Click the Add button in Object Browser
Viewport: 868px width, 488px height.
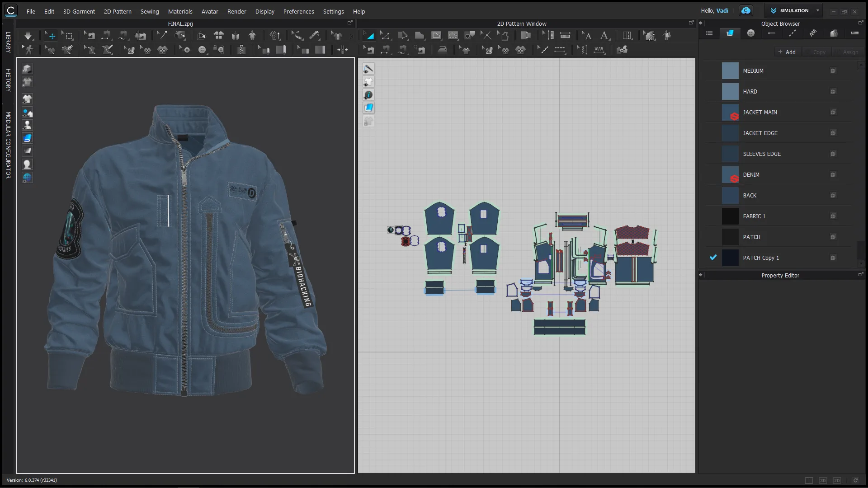(788, 52)
